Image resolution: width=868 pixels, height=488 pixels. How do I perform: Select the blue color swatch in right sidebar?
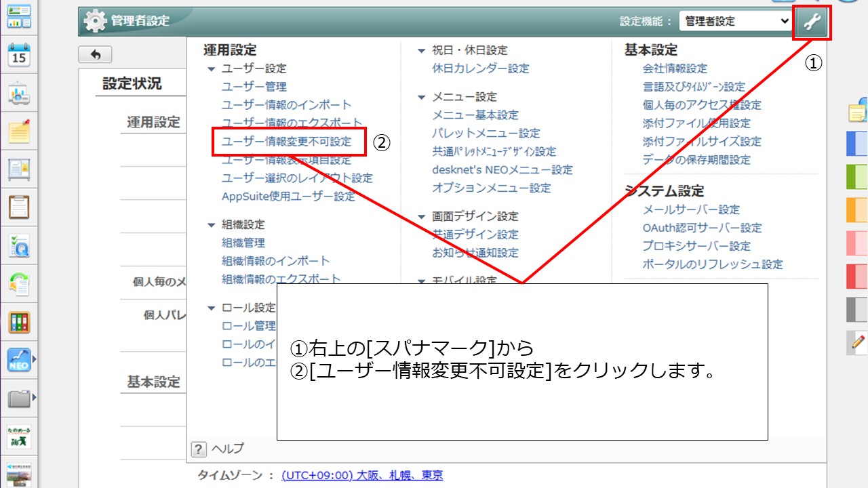[856, 144]
